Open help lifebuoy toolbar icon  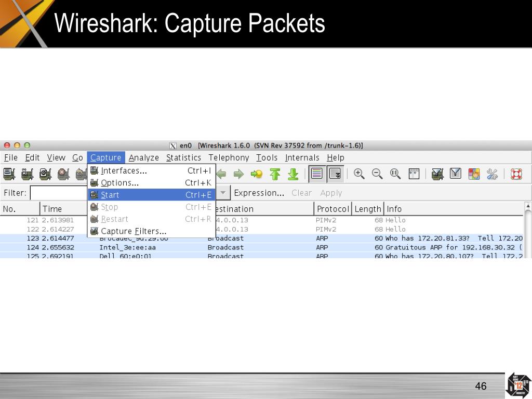pyautogui.click(x=516, y=174)
